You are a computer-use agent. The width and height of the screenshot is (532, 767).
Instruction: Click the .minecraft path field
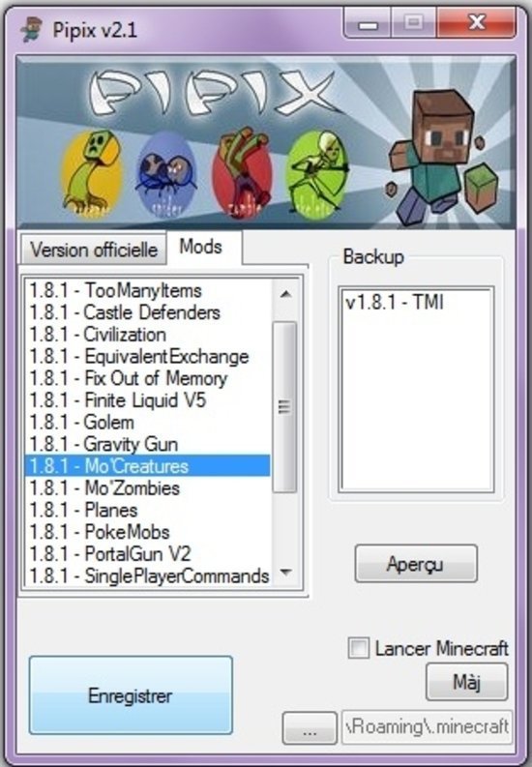pyautogui.click(x=427, y=727)
